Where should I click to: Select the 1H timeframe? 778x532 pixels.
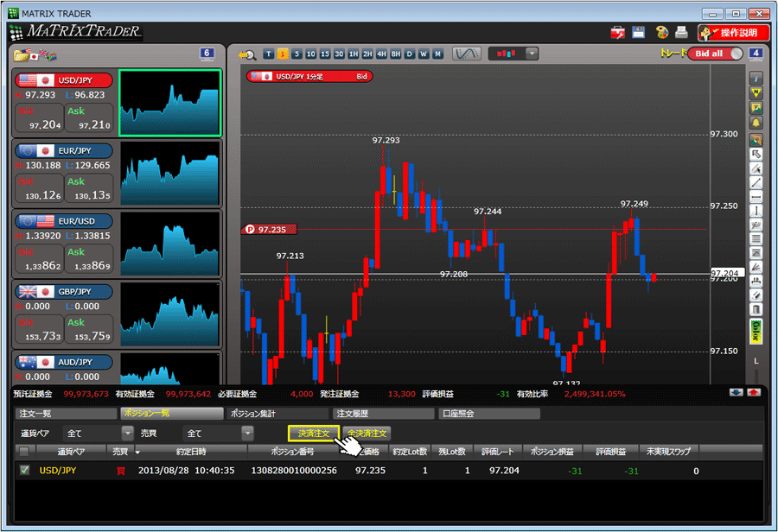[x=354, y=54]
